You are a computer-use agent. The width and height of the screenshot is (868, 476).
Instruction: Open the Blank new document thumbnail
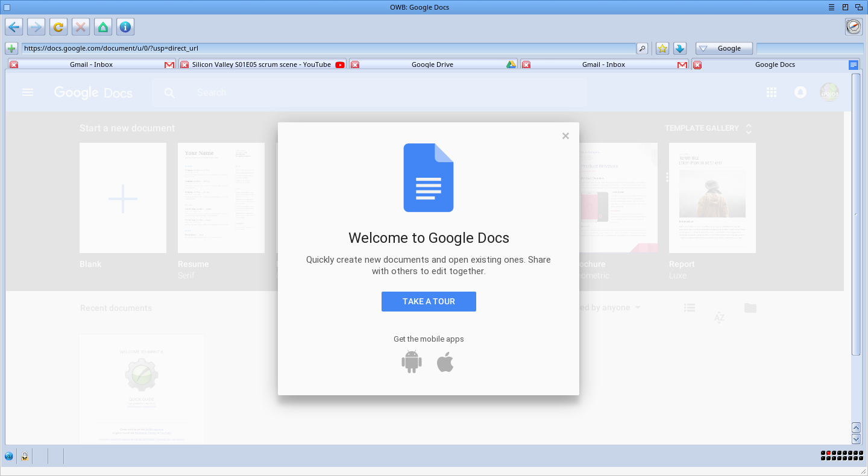(x=123, y=198)
